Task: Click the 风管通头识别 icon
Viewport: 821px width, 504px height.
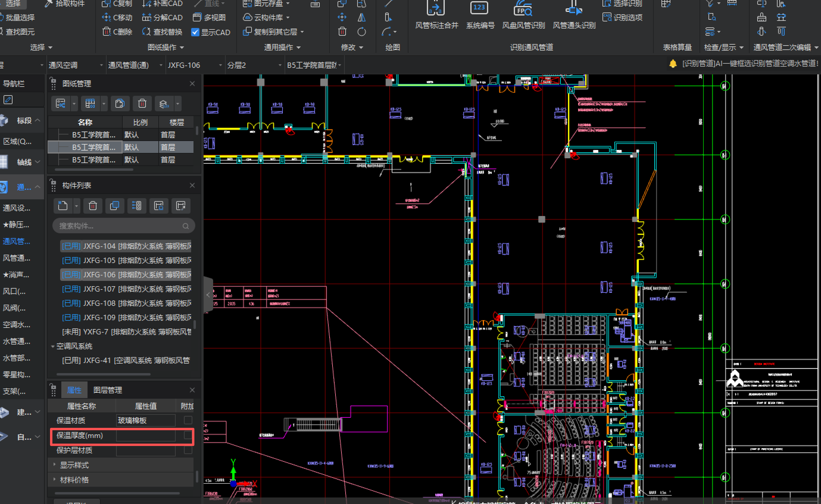Action: (x=574, y=9)
